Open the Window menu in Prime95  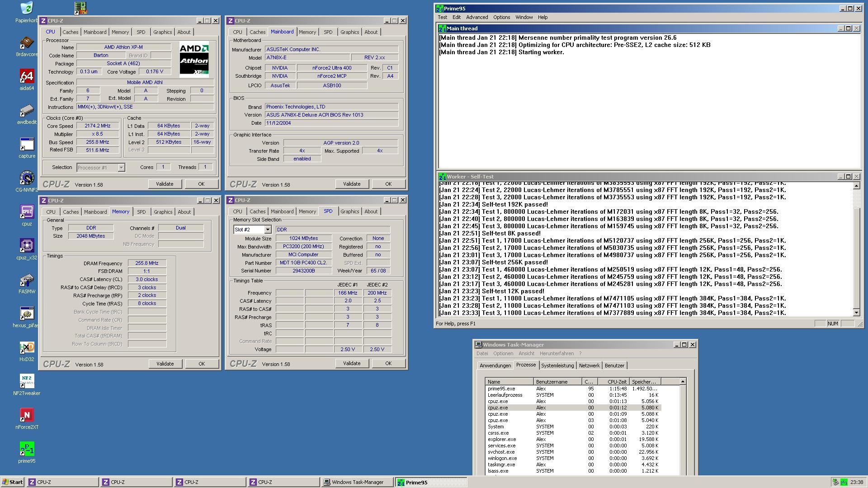tap(524, 17)
